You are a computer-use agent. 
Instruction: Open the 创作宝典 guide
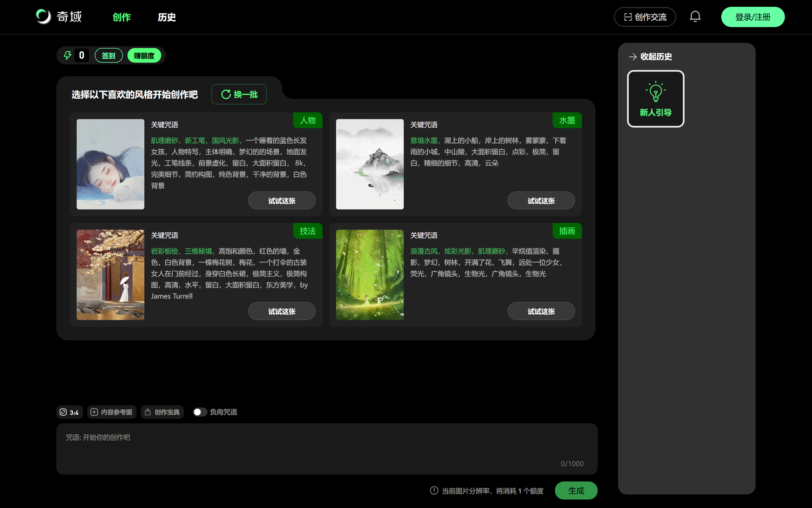tap(162, 412)
